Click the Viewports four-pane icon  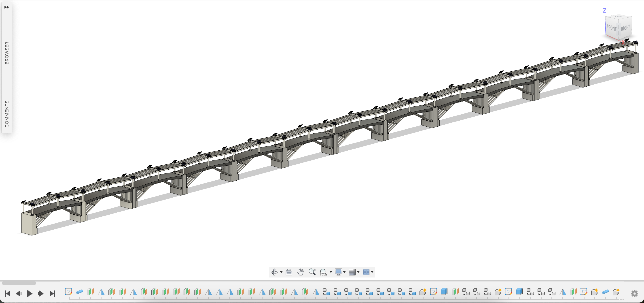(366, 272)
